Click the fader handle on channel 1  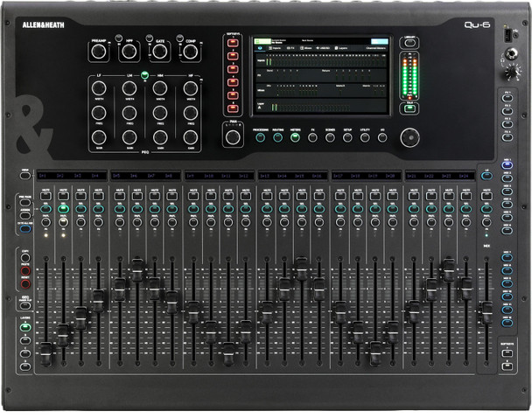pos(45,354)
